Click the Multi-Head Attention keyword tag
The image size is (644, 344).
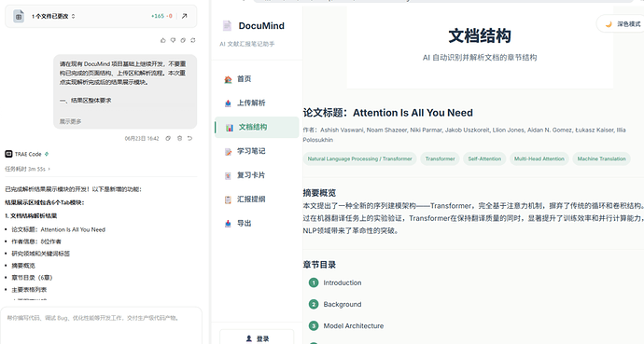(539, 158)
